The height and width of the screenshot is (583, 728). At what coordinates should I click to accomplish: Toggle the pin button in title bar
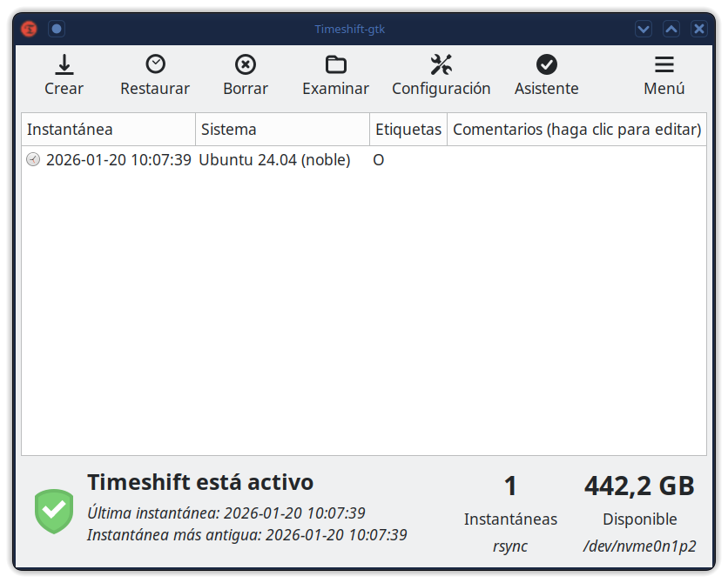[x=57, y=29]
